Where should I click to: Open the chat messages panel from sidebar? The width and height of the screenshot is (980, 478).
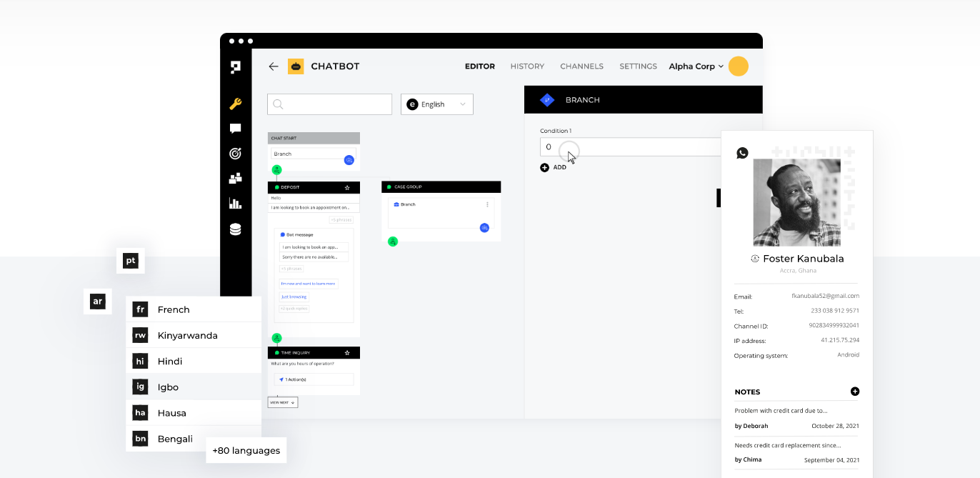(x=236, y=129)
